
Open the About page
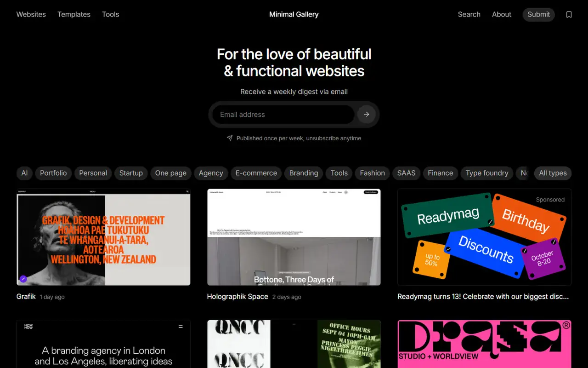pyautogui.click(x=502, y=14)
